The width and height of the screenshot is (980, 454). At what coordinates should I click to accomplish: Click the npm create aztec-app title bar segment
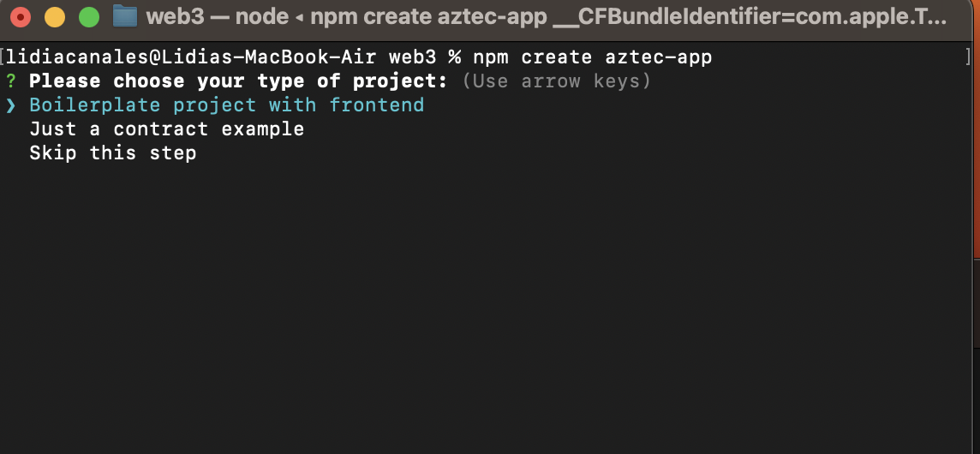[x=428, y=17]
